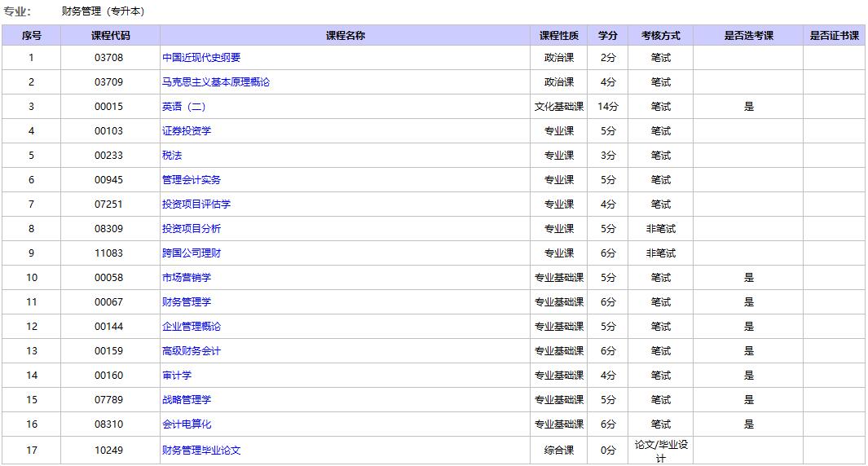Click the 3分 credit in 税法 row
868x466 pixels.
coord(608,155)
